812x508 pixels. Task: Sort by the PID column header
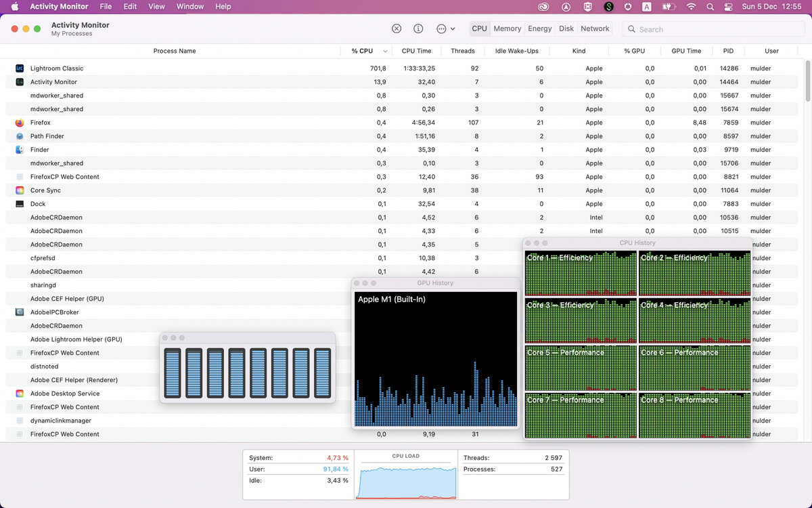click(x=728, y=51)
